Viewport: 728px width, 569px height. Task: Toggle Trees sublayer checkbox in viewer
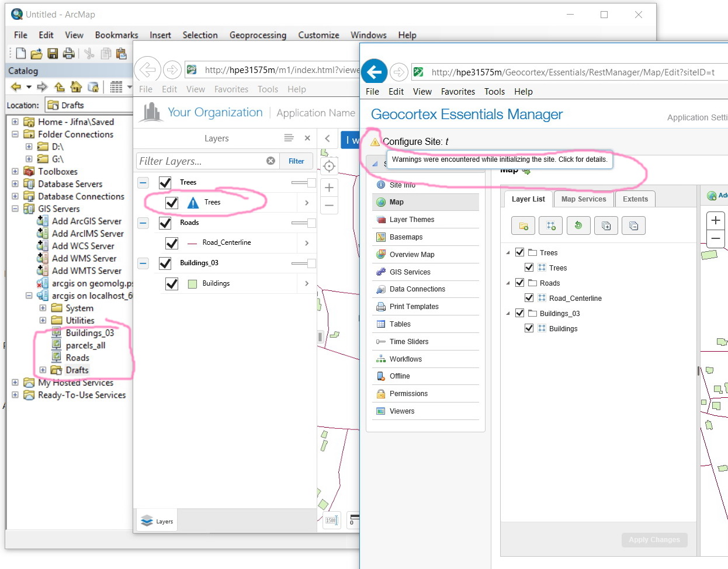coord(172,203)
